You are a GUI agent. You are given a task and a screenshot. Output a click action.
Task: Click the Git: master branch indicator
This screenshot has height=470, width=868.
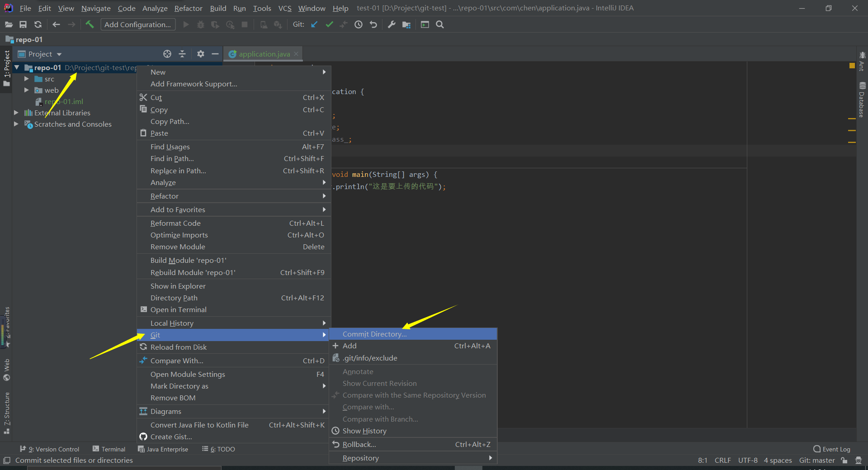pyautogui.click(x=817, y=460)
